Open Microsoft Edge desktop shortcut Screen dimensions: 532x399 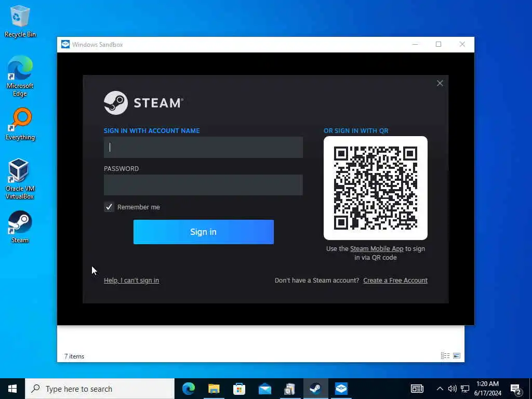(20, 76)
